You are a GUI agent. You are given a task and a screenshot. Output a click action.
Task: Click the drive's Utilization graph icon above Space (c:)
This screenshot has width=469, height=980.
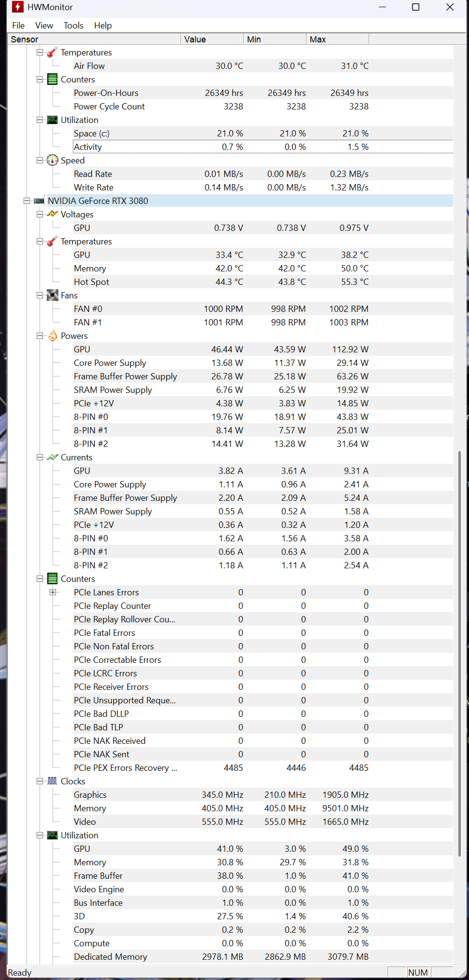pos(52,120)
